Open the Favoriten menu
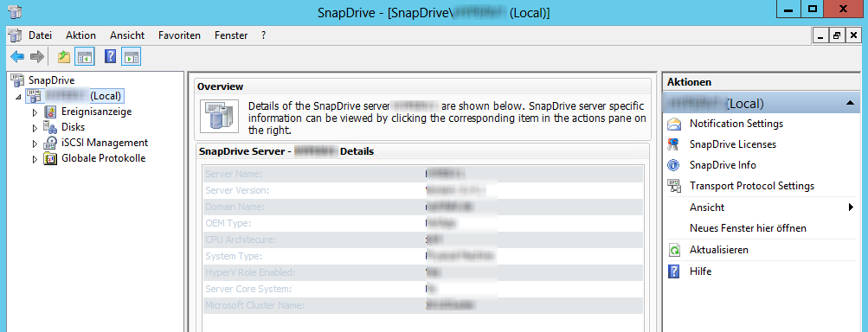The width and height of the screenshot is (868, 332). (x=179, y=35)
